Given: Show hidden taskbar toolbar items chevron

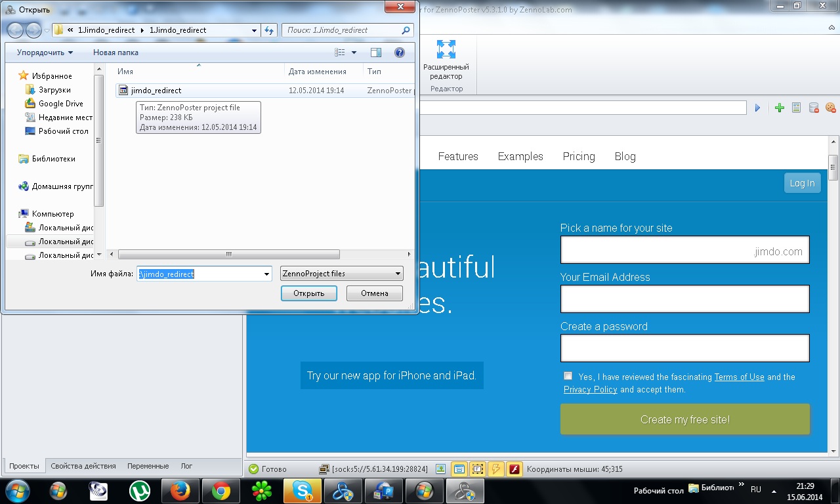Looking at the screenshot, I should tap(742, 486).
